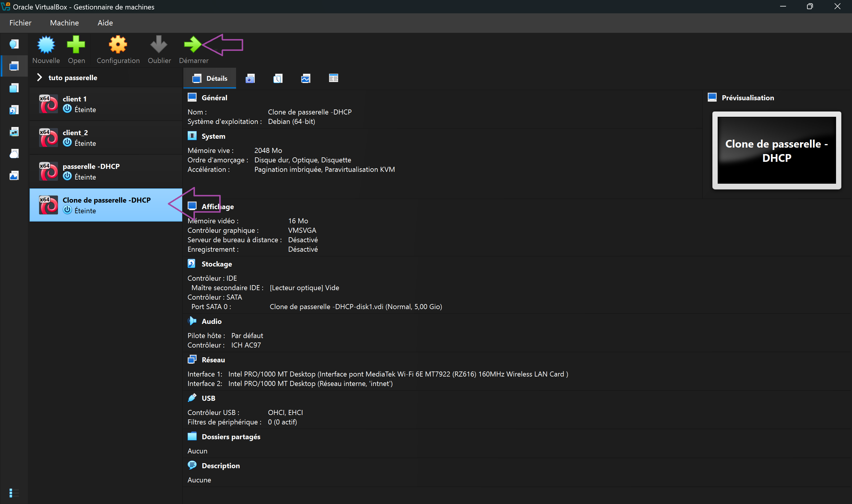Viewport: 852px width, 504px height.
Task: Open the logs tab with the clock icon
Action: pyautogui.click(x=278, y=78)
